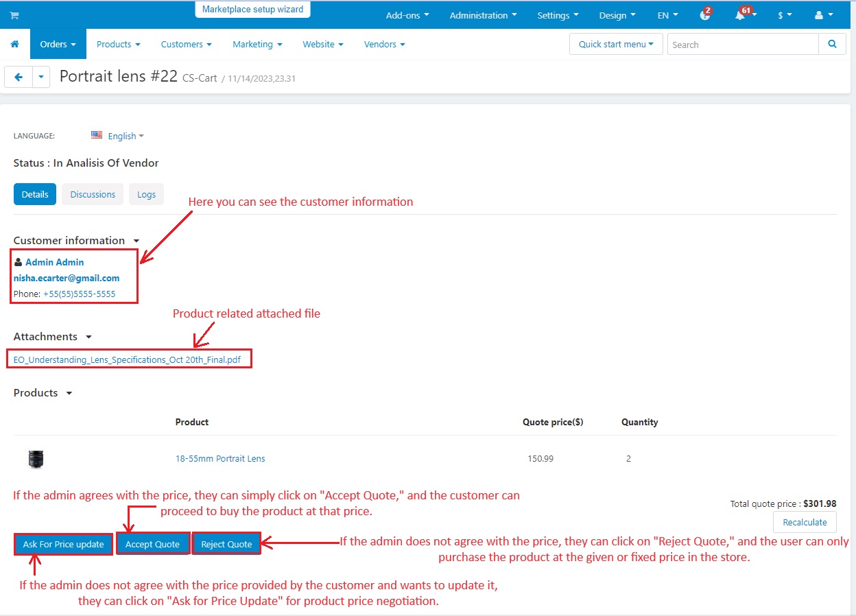Open the icon with the red 2 badge

(706, 15)
